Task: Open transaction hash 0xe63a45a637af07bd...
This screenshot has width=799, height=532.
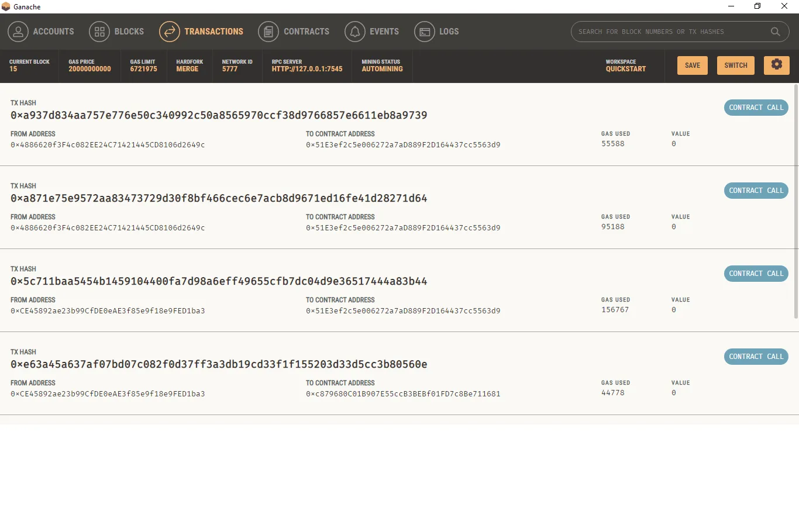Action: coord(219,364)
